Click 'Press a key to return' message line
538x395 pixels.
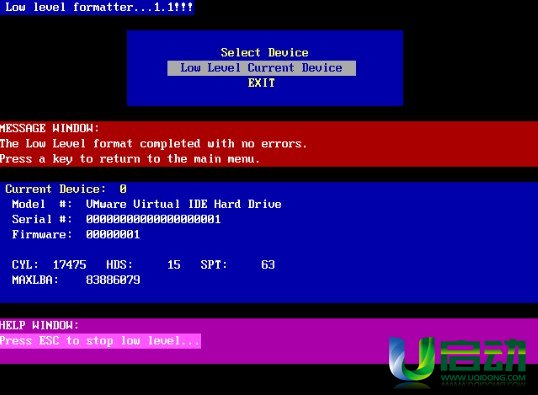coord(129,159)
